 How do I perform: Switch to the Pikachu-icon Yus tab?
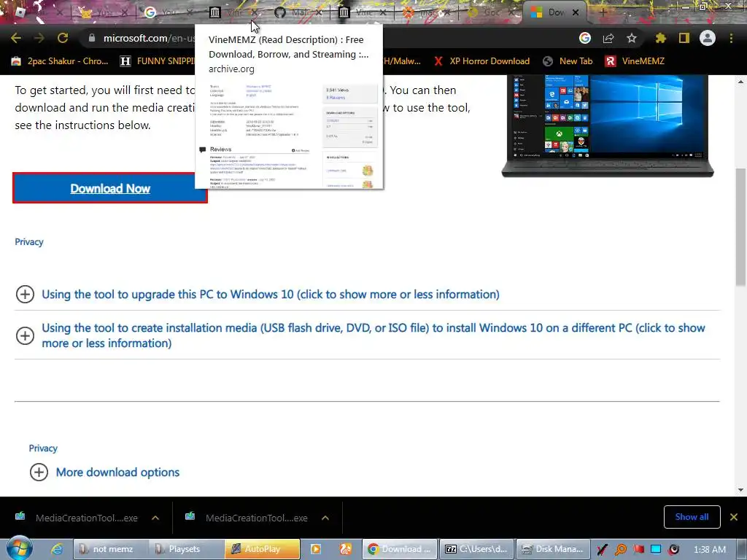click(x=98, y=12)
